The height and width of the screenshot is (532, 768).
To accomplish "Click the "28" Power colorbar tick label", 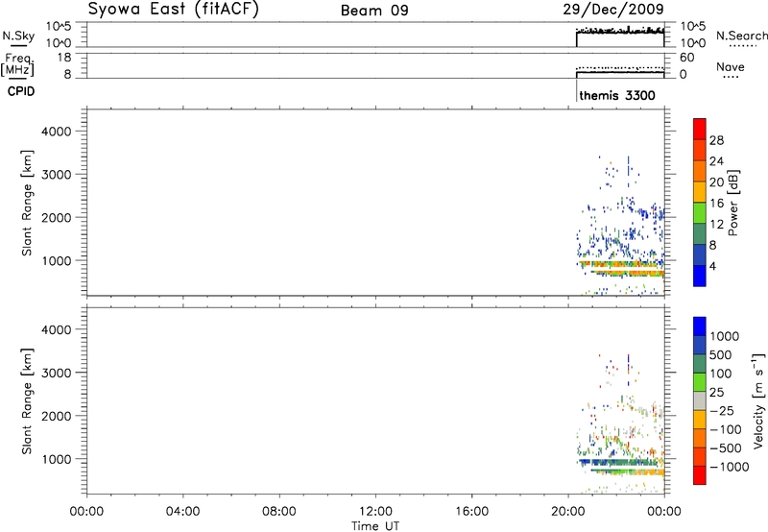I will 716,140.
